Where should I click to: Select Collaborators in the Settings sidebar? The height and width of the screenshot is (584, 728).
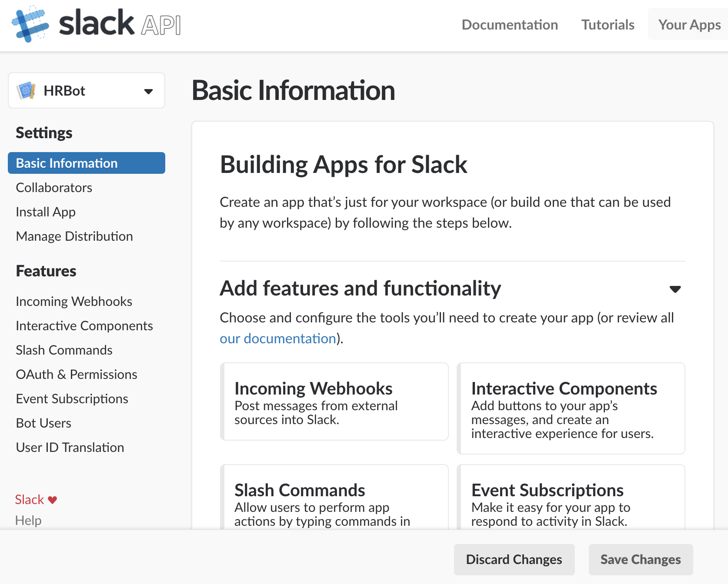[54, 188]
